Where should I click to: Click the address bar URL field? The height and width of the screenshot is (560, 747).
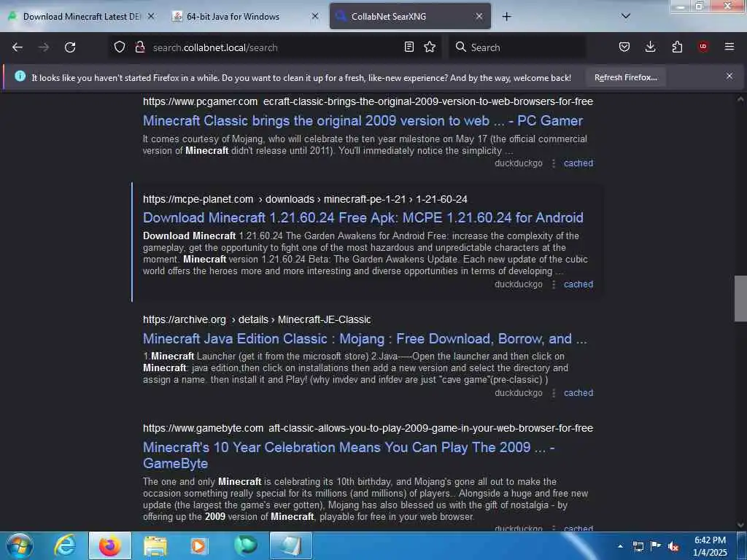(x=274, y=47)
